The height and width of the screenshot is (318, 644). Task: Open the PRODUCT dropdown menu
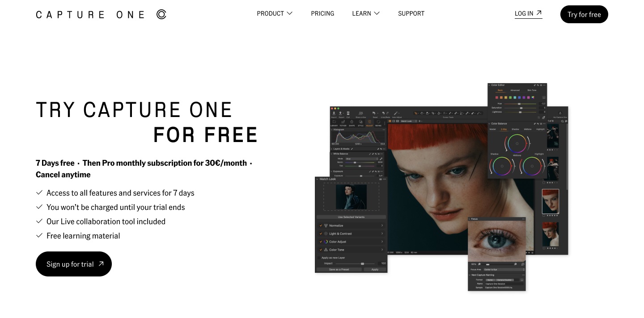pyautogui.click(x=274, y=13)
